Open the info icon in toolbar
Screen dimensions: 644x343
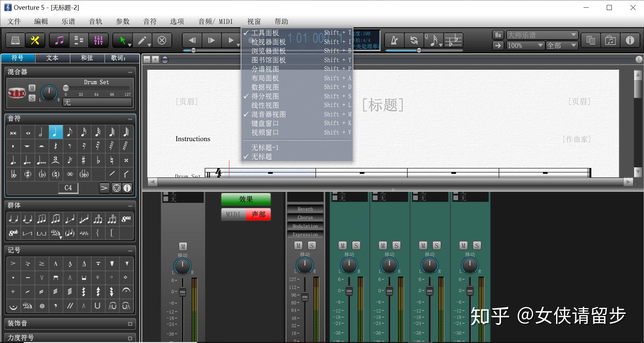630,41
